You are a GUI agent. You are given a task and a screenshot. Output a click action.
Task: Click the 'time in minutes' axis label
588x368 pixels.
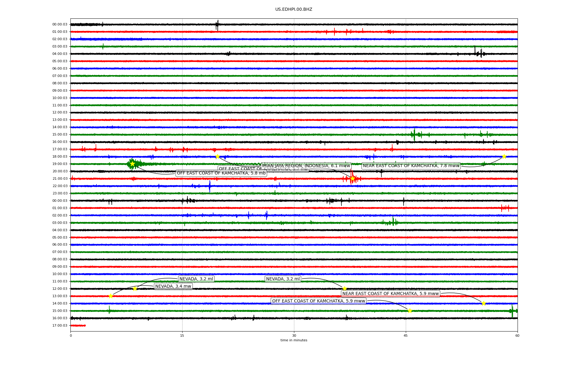coord(294,340)
